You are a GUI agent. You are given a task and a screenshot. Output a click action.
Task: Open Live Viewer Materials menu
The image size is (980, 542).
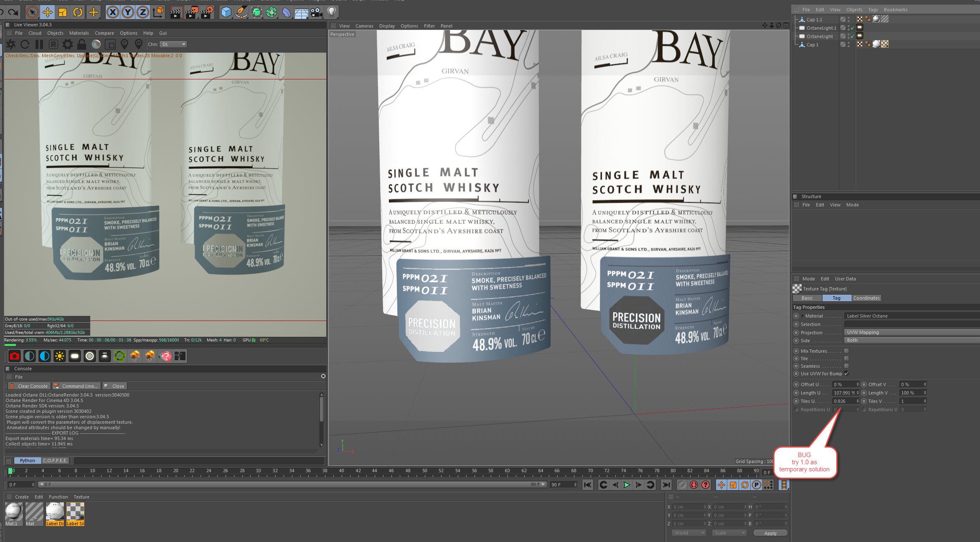[79, 33]
